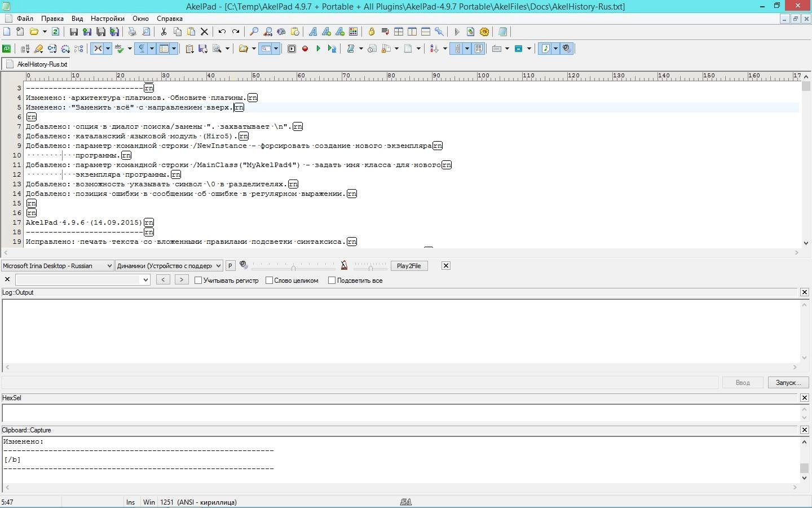
Task: Split window into four panes icon
Action: click(399, 32)
